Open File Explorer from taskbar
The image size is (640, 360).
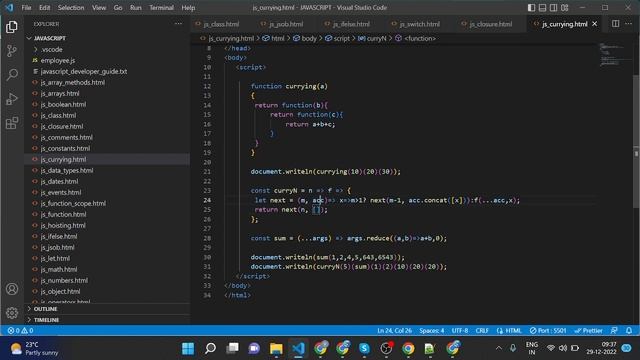(x=276, y=348)
